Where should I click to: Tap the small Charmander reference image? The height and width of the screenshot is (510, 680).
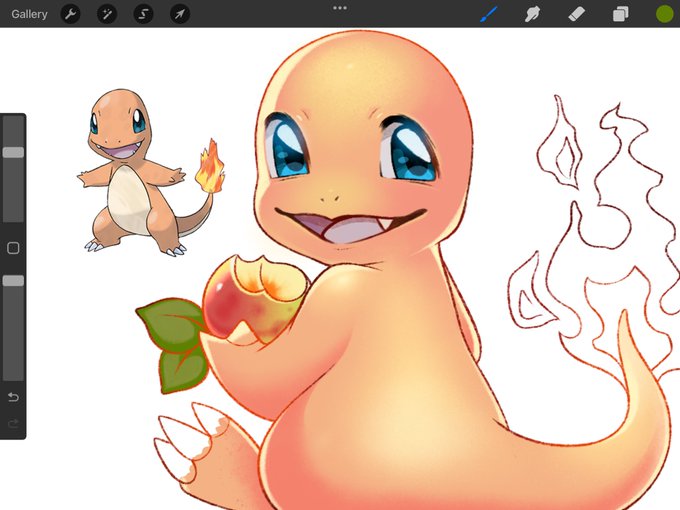click(151, 173)
